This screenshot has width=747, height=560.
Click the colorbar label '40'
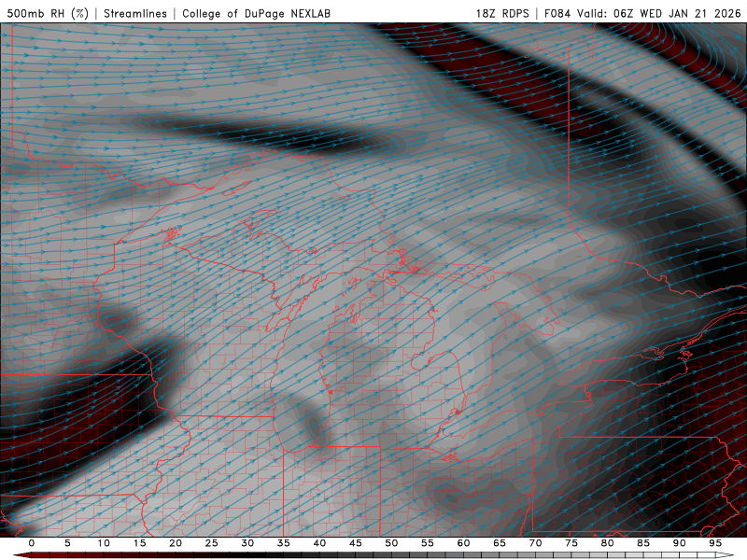point(319,543)
